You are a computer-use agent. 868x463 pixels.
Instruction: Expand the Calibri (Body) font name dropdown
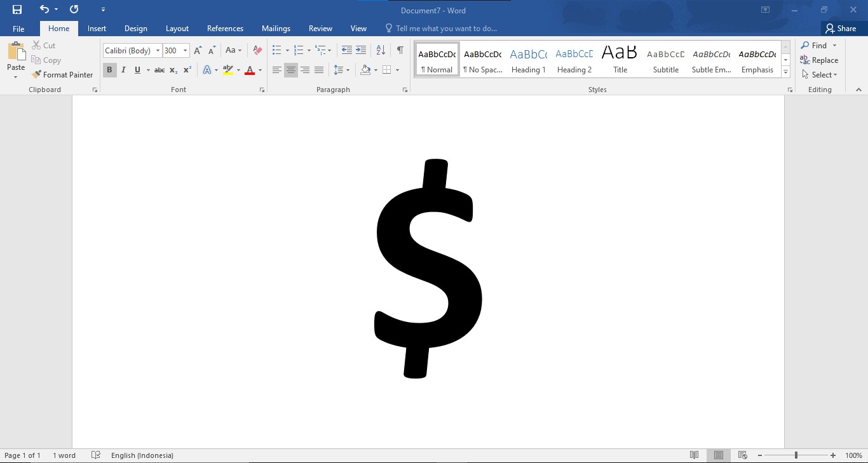(158, 51)
